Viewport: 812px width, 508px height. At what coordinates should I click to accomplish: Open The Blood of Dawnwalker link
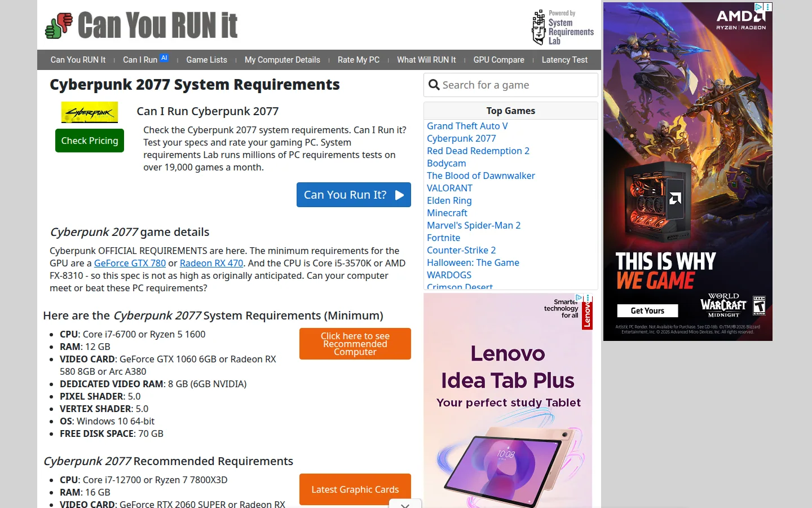[481, 176]
